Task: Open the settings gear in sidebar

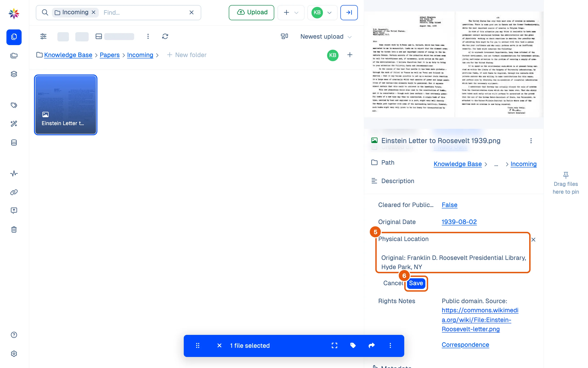Action: coord(14,354)
